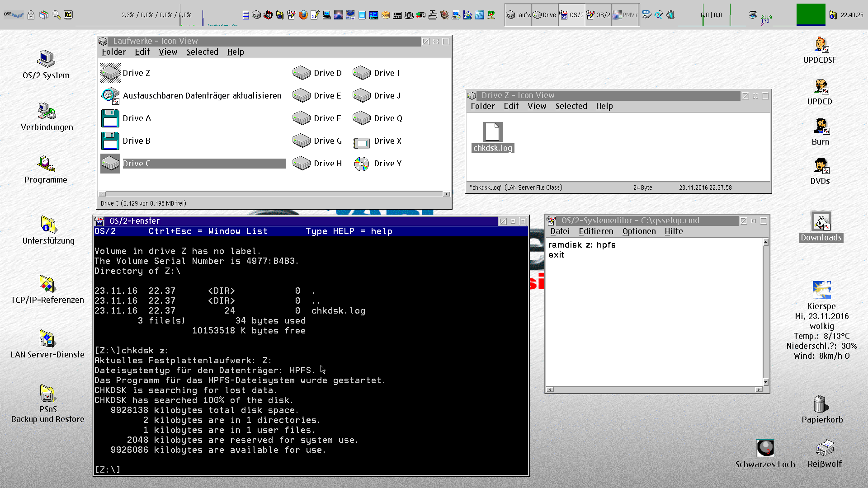Select chkdsk.log file in Drive Z
The height and width of the screenshot is (488, 868).
492,137
